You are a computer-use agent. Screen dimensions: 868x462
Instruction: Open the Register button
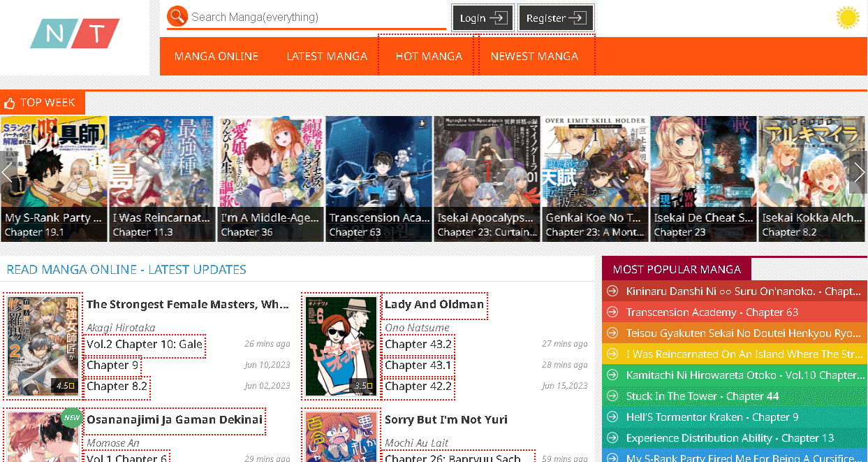556,18
